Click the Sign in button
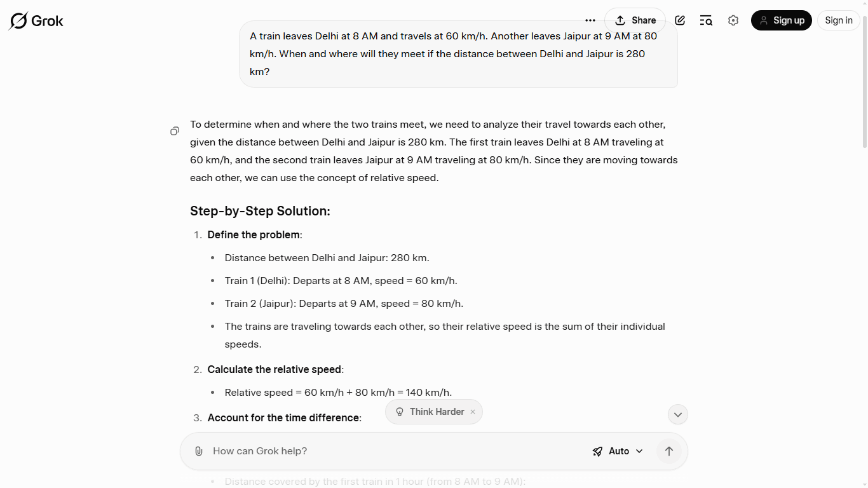 [838, 20]
